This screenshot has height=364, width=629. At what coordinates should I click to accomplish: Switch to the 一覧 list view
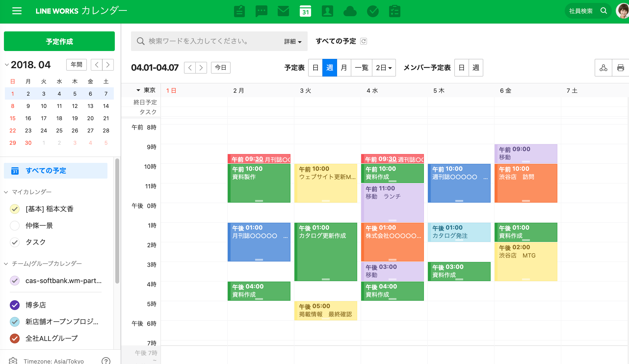361,68
